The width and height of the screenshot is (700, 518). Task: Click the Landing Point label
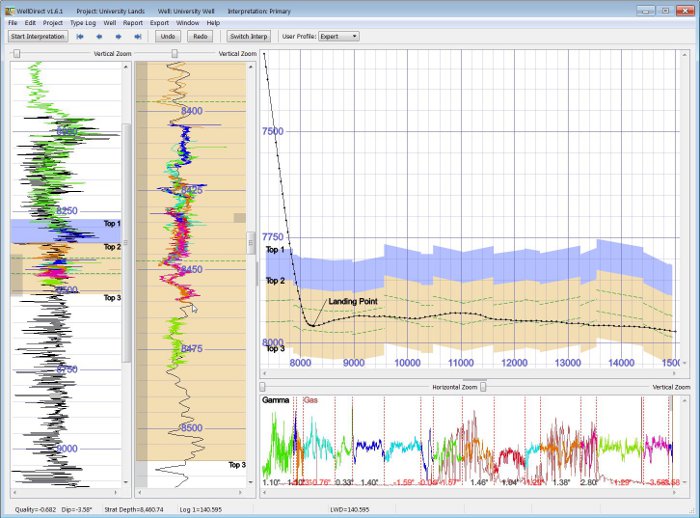(353, 301)
